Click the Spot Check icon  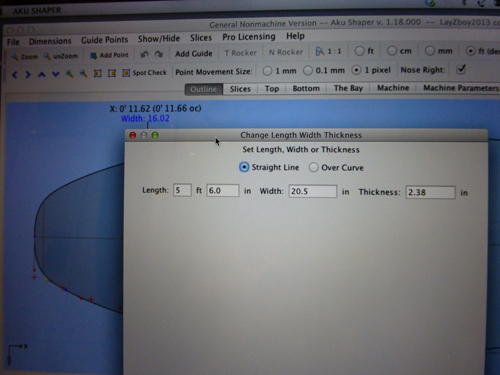[126, 73]
